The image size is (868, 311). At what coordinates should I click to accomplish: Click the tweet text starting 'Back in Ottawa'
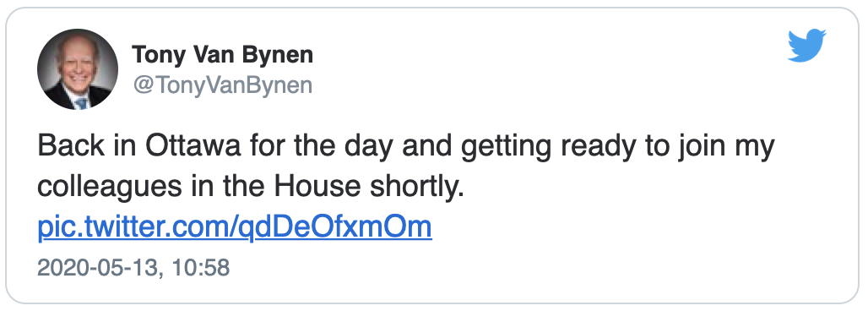[x=406, y=166]
